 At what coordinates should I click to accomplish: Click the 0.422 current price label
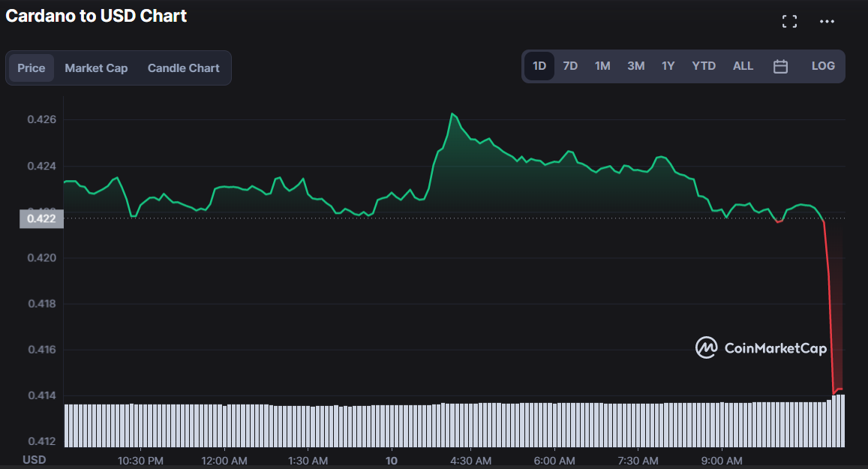[x=41, y=218]
